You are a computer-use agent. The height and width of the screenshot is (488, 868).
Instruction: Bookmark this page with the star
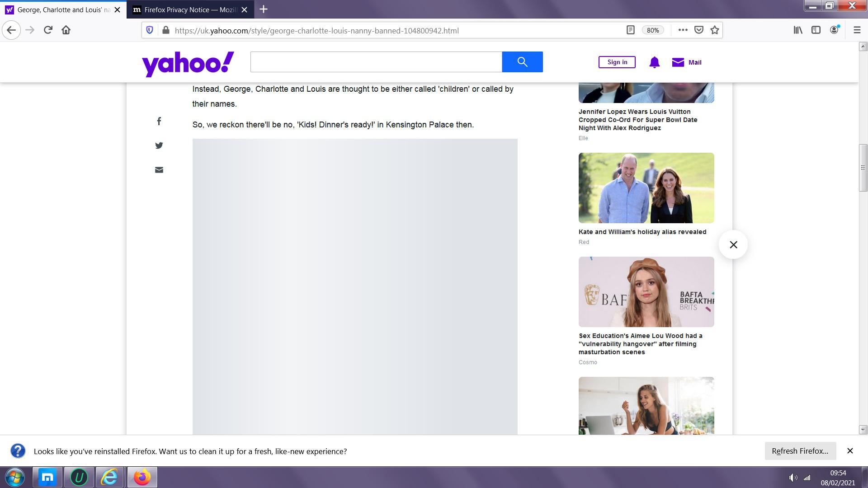pyautogui.click(x=714, y=30)
